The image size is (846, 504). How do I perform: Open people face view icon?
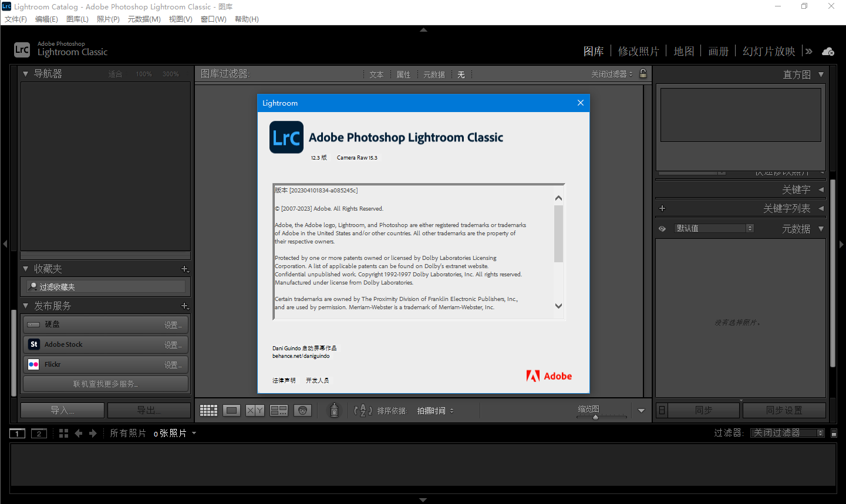(302, 411)
